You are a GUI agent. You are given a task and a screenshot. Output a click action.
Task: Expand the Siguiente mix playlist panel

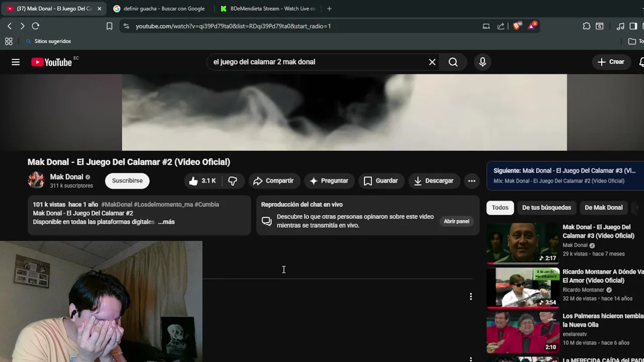pyautogui.click(x=565, y=175)
